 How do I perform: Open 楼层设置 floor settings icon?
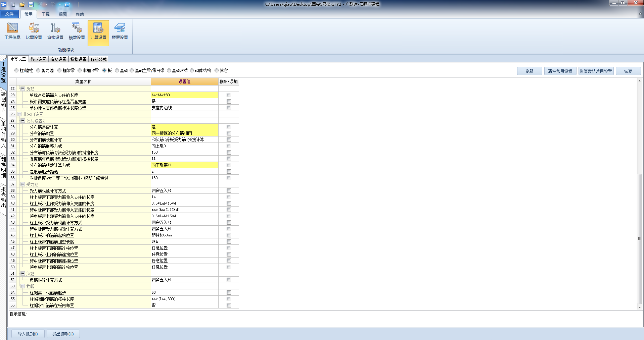120,32
